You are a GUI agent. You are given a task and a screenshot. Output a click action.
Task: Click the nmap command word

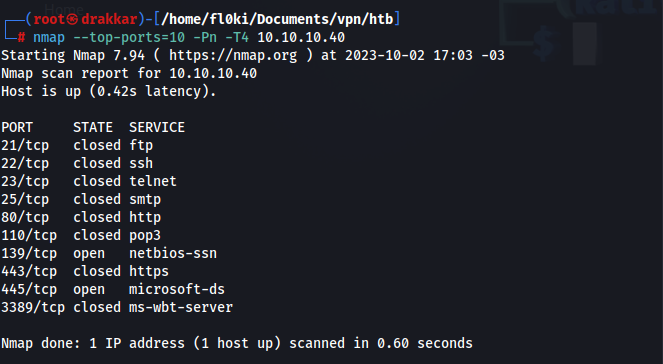click(x=49, y=38)
